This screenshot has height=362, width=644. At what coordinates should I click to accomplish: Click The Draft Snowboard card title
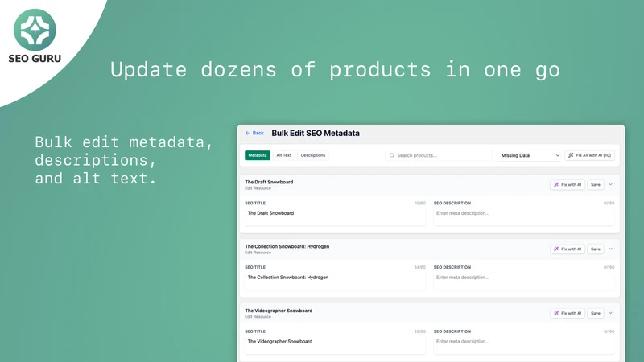pyautogui.click(x=269, y=182)
